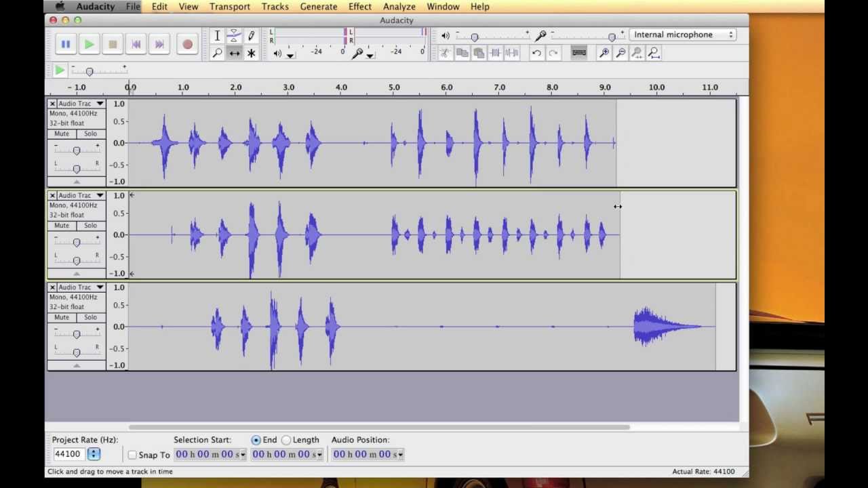Open the Edit menu

click(x=159, y=7)
